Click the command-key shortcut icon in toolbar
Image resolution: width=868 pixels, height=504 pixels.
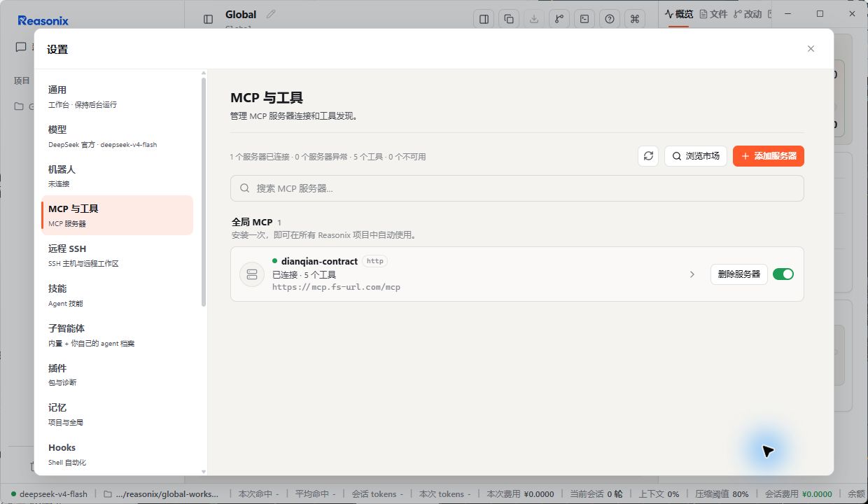click(x=635, y=19)
